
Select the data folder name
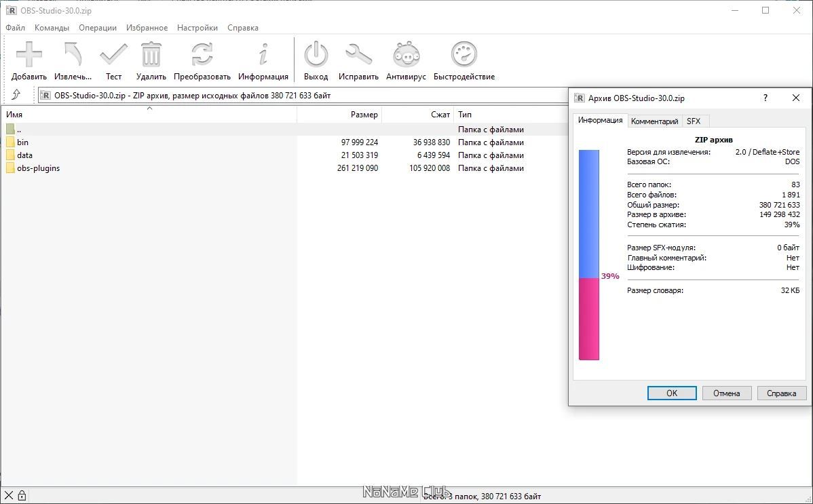tap(25, 155)
